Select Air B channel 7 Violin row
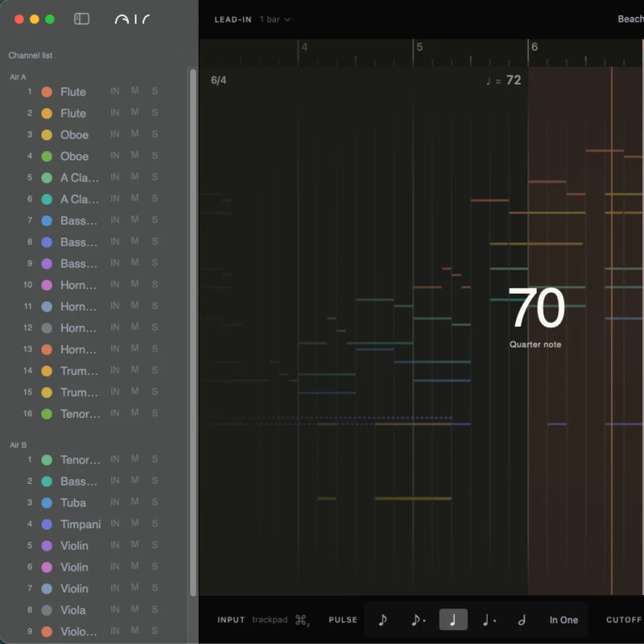The width and height of the screenshot is (644, 644). [93, 588]
